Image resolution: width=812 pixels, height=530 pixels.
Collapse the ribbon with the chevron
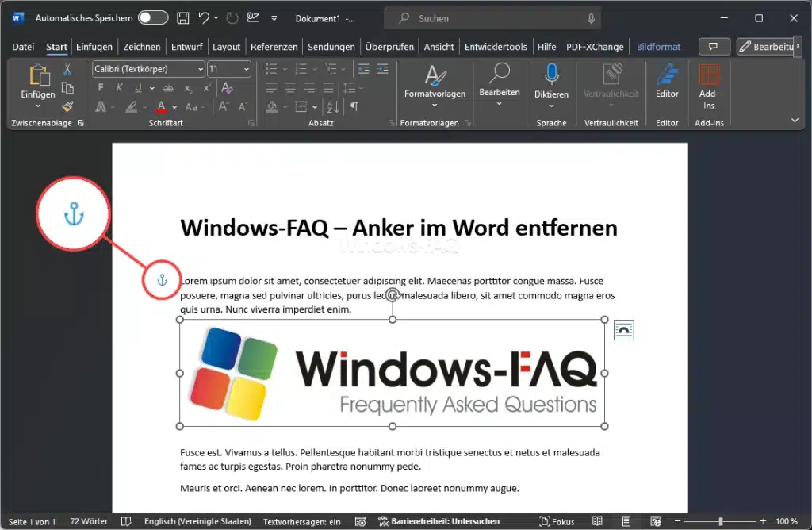tap(795, 120)
